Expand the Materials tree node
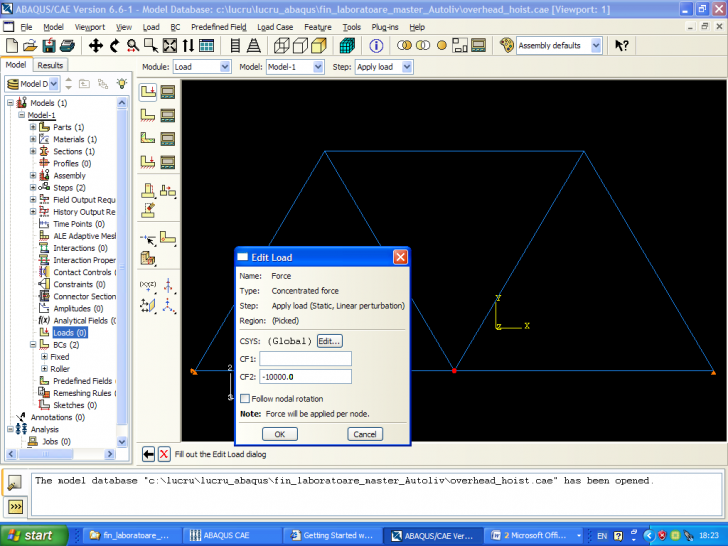This screenshot has height=546, width=728. click(33, 139)
